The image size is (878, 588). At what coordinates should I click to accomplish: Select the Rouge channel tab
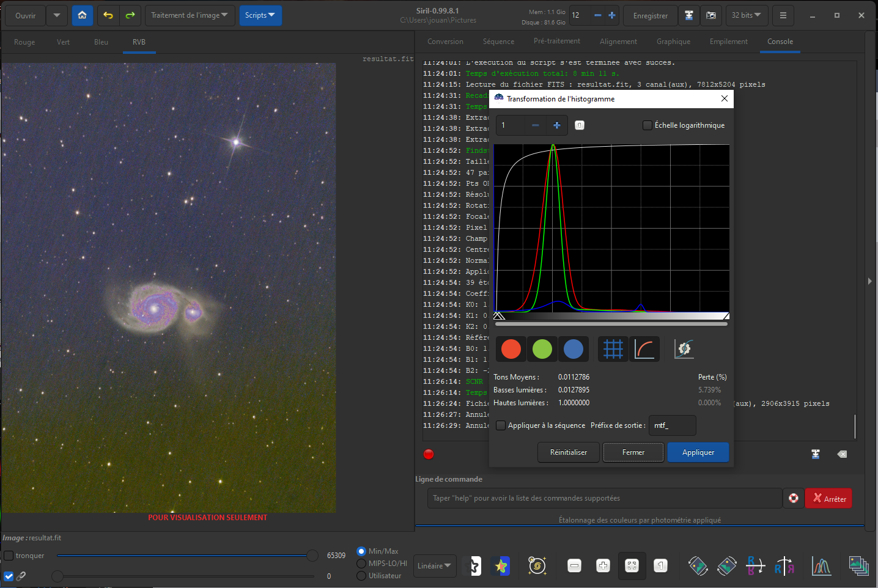click(24, 42)
